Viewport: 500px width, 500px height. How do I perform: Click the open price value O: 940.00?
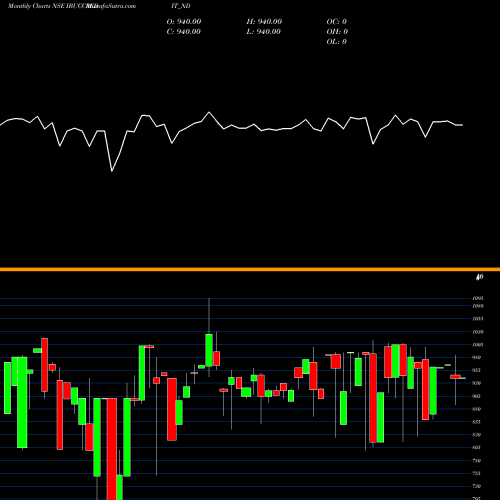[x=184, y=22]
